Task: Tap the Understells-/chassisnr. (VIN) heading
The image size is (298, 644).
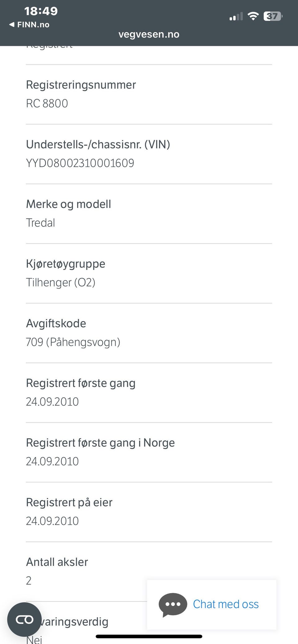Action: pyautogui.click(x=98, y=144)
